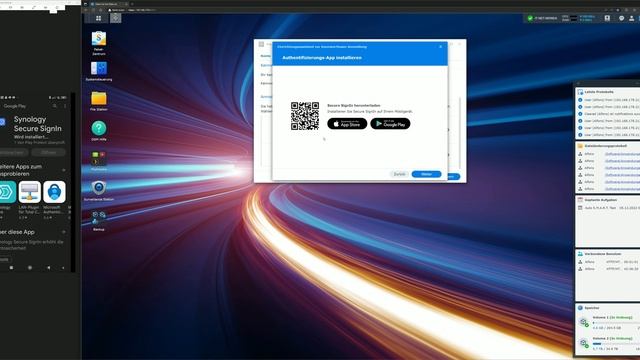Screen dimensions: 640x360
Task: Click the Letzte Protokolle widget header icon
Action: (x=580, y=92)
